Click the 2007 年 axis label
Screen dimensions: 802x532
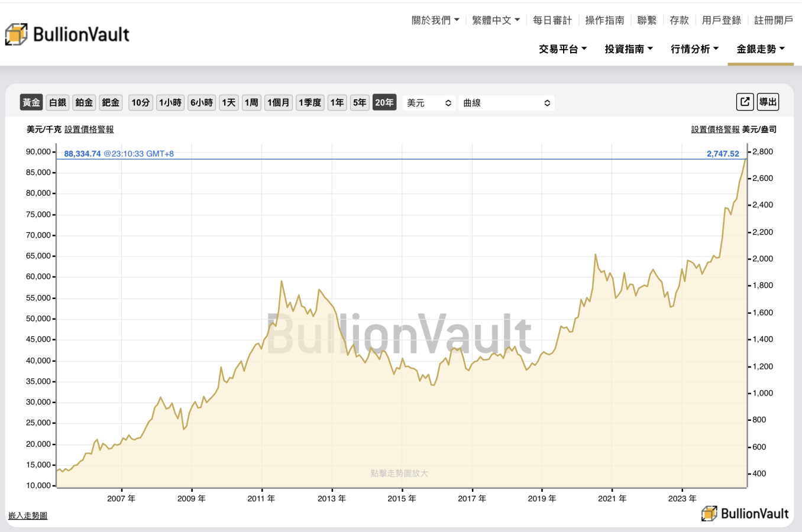[121, 498]
